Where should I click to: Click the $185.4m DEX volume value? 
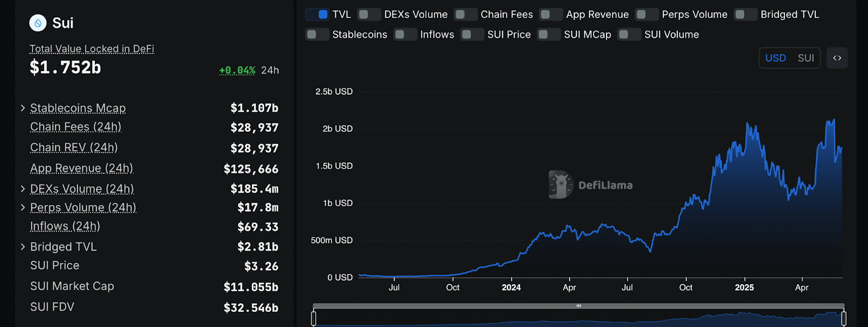coord(254,189)
